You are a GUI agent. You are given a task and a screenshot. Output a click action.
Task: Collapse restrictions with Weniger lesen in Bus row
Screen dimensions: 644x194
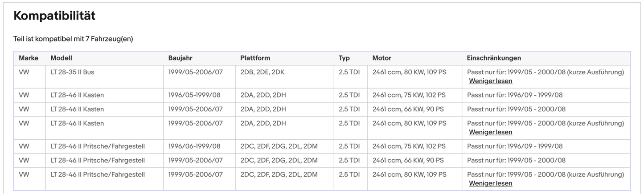click(490, 81)
